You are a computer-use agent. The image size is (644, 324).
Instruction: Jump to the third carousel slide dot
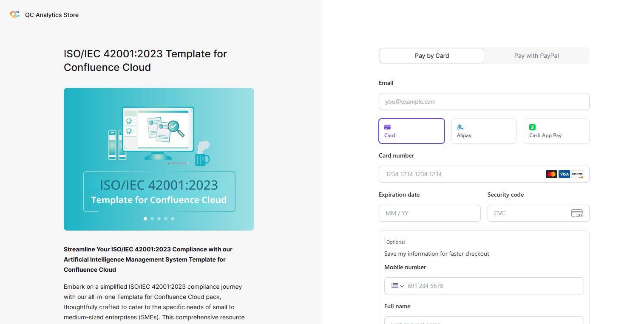tap(159, 219)
